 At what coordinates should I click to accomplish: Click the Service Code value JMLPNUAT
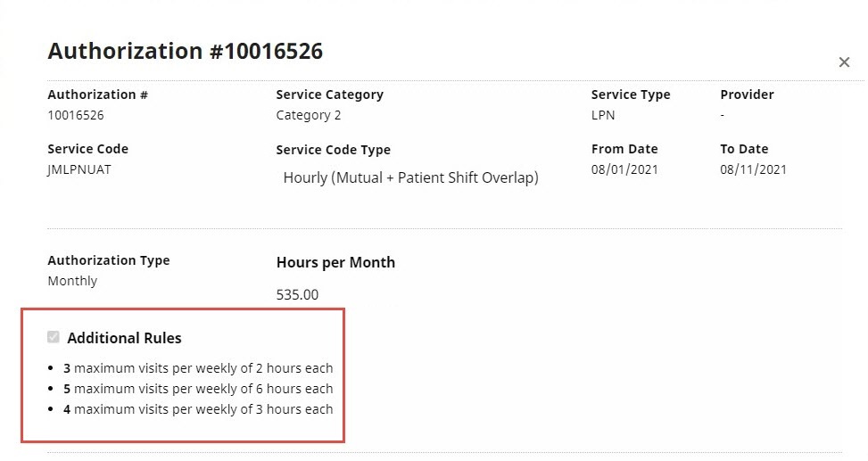point(79,169)
